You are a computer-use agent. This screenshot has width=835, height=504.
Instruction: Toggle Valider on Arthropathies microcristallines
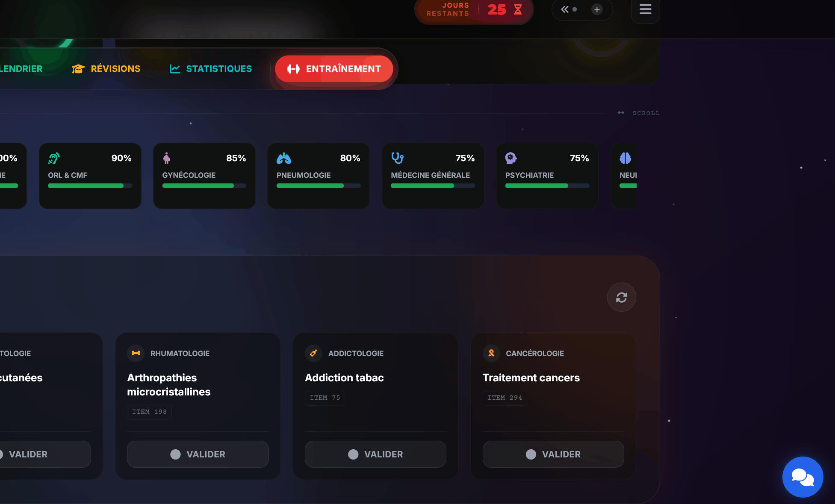point(198,454)
